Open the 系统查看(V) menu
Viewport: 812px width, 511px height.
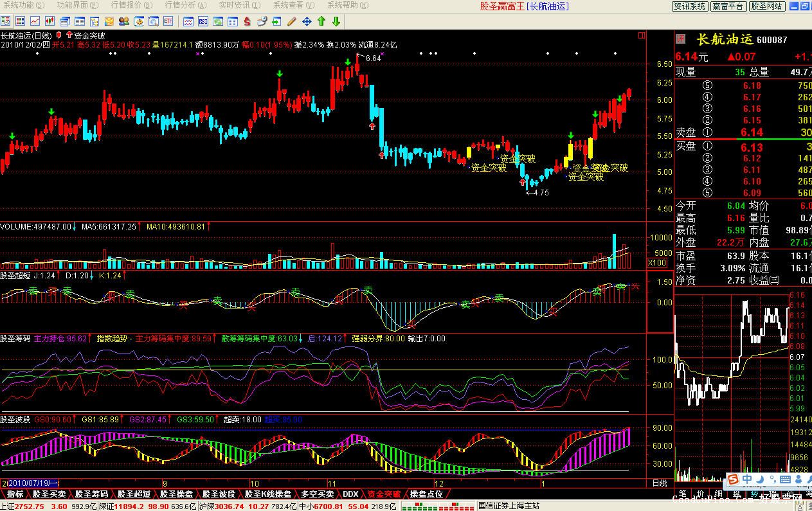294,5
